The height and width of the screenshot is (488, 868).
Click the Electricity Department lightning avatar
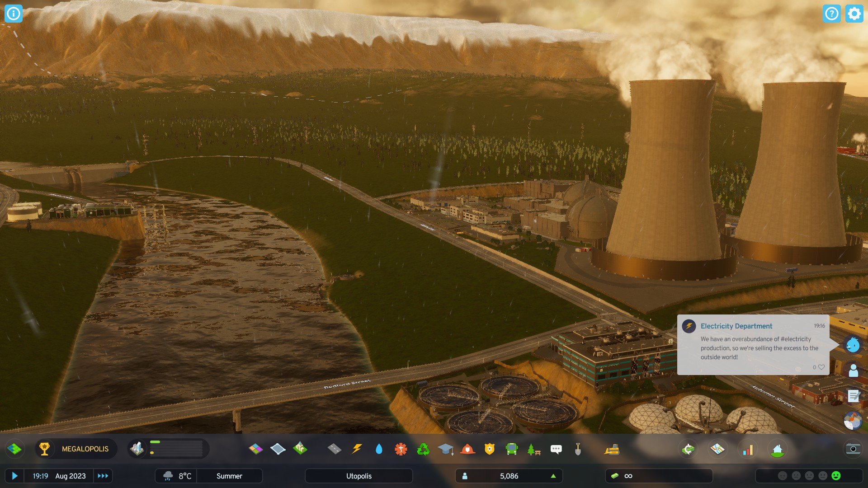point(689,326)
